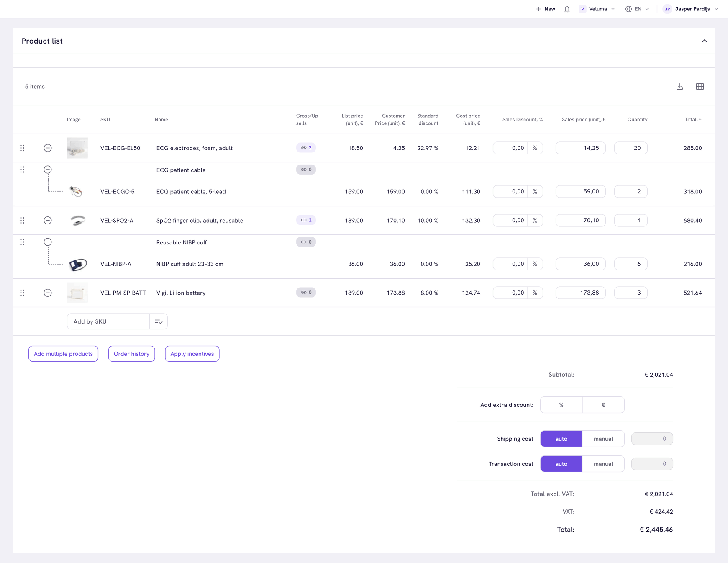Open cross-sells badge for Vigil Li-ion battery

306,293
